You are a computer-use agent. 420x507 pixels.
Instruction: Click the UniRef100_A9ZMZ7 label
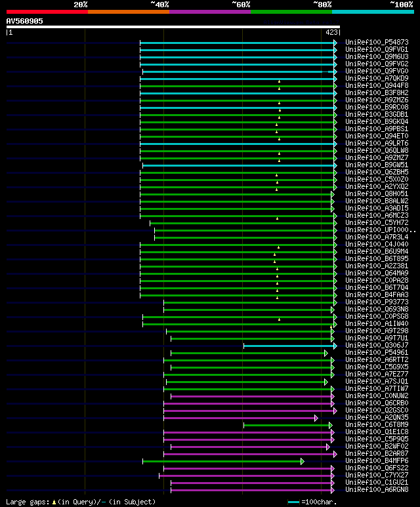[377, 158]
